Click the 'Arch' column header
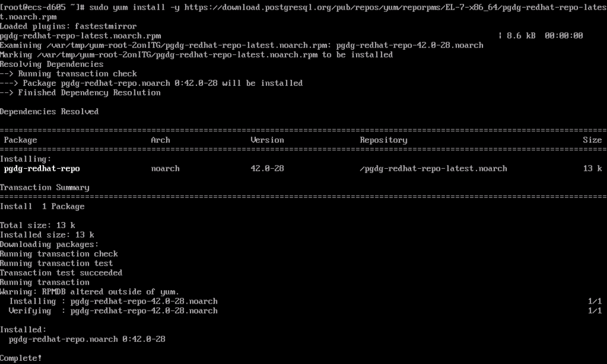Viewport: 607px width, 364px height. [x=160, y=140]
